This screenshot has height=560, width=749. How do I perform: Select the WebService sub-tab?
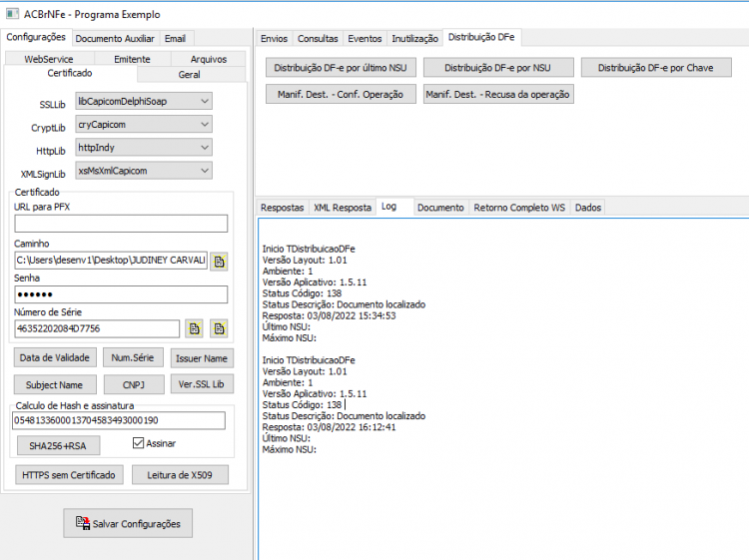pos(49,59)
